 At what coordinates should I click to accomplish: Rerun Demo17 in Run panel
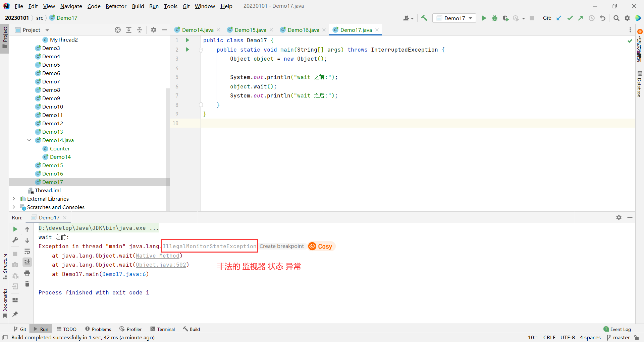(15, 229)
